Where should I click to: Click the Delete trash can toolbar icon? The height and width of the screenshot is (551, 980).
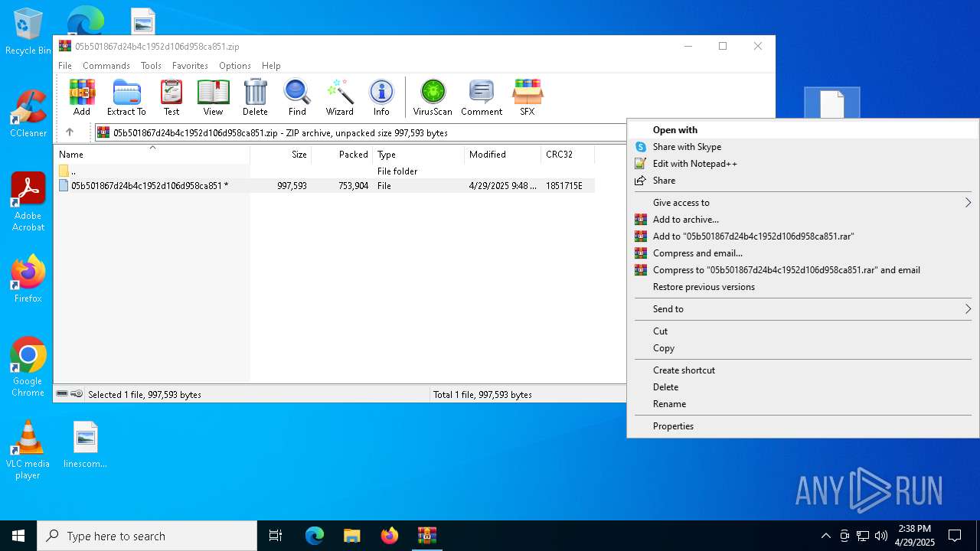(255, 97)
